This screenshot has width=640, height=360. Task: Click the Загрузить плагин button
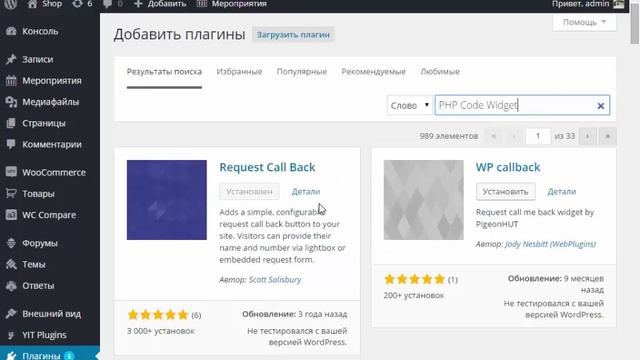(293, 35)
